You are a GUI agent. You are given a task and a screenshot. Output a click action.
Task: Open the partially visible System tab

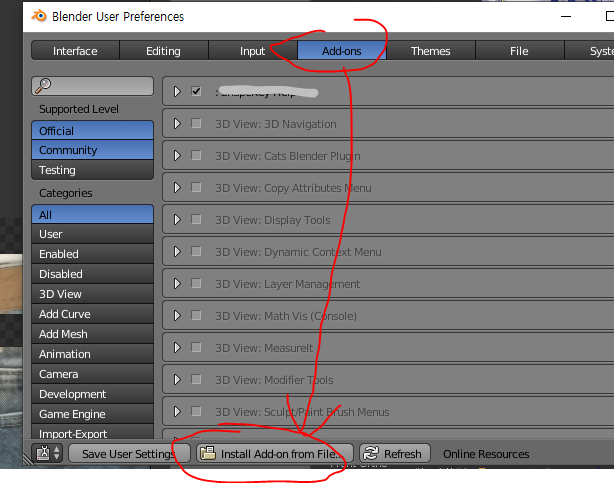(x=589, y=51)
